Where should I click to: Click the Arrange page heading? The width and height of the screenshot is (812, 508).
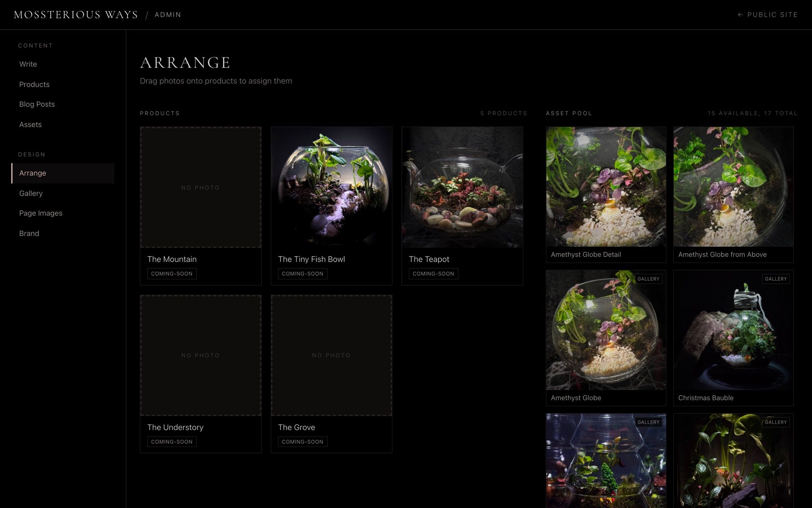(185, 63)
